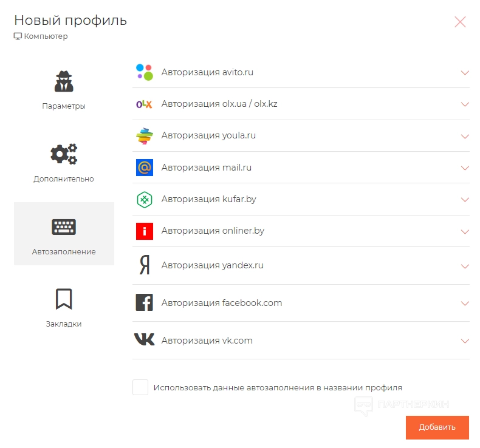This screenshot has width=480, height=448.
Task: Expand the yandex.ru authorization chevron
Action: (465, 266)
